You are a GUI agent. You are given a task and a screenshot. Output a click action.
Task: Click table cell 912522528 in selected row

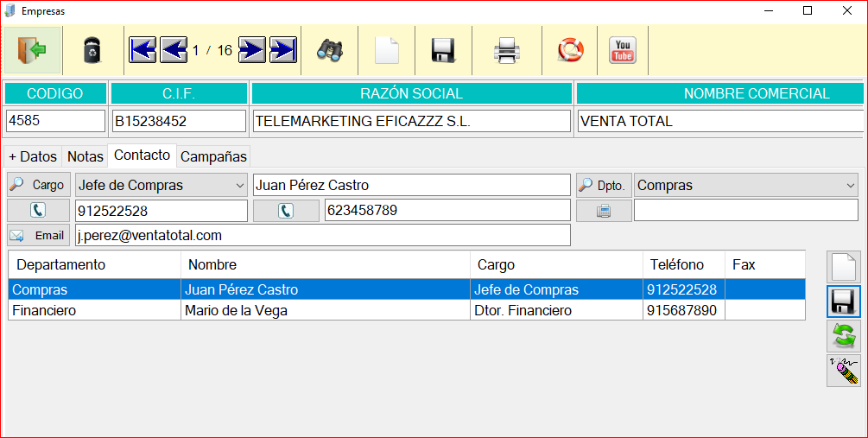click(x=684, y=289)
